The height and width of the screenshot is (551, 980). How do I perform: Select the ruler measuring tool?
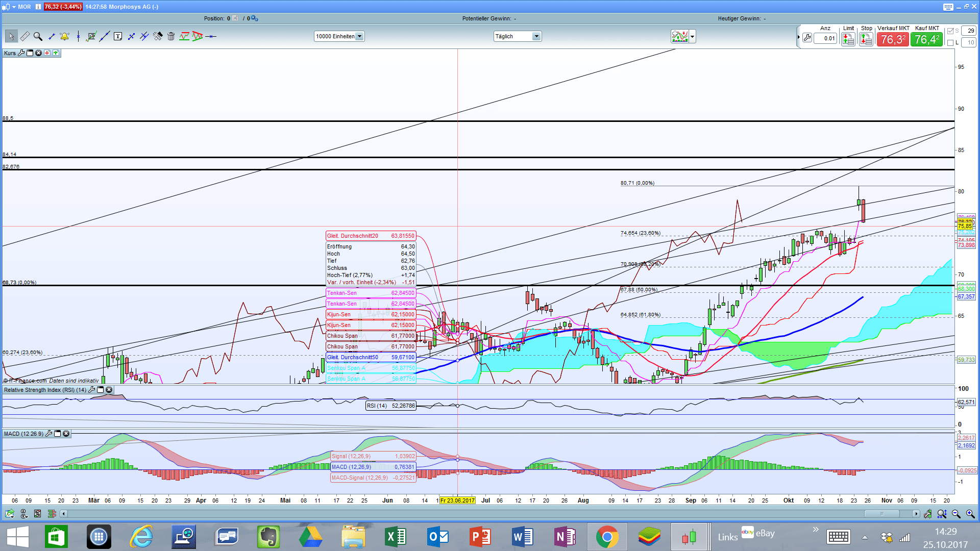point(24,36)
